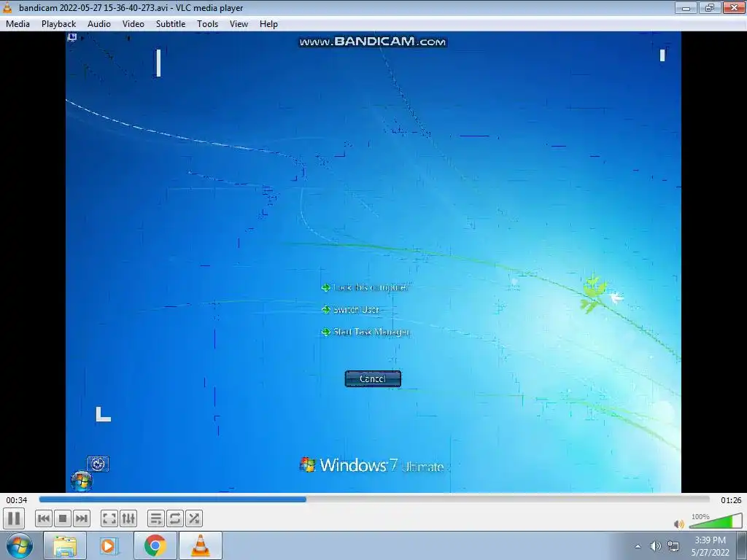Seek within the playback progress bar
Image resolution: width=747 pixels, height=560 pixels.
[374, 499]
